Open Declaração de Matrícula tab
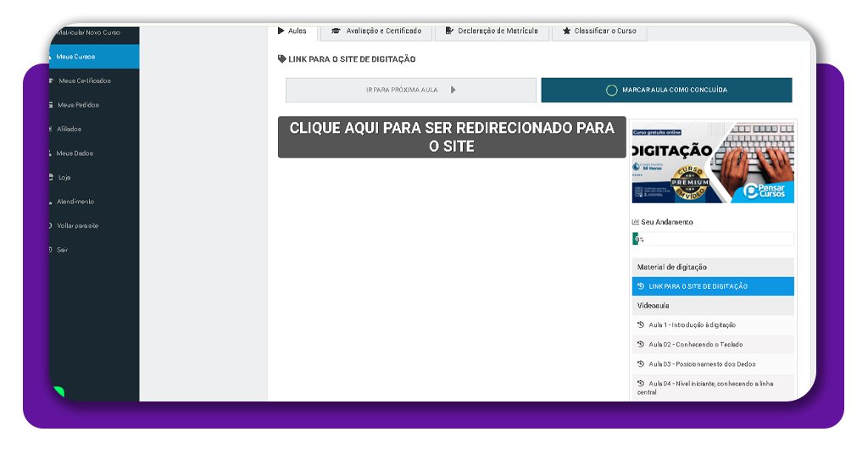Viewport: 868px width, 454px height. pos(492,31)
